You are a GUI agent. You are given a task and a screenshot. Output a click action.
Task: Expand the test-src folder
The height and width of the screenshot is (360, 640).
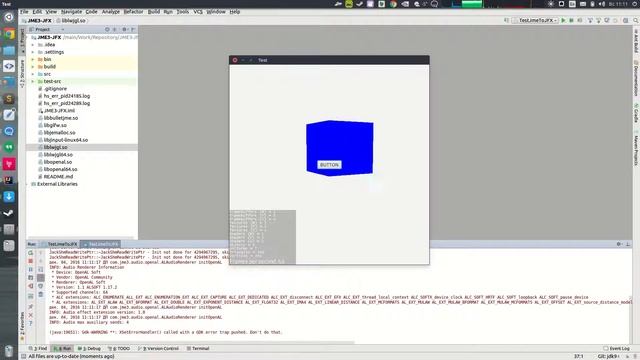click(33, 82)
